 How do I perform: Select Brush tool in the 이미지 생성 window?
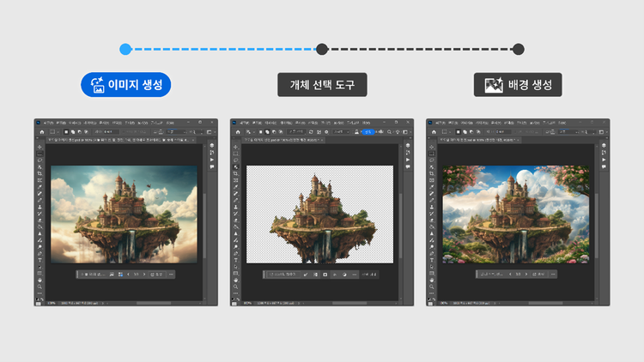click(x=39, y=200)
